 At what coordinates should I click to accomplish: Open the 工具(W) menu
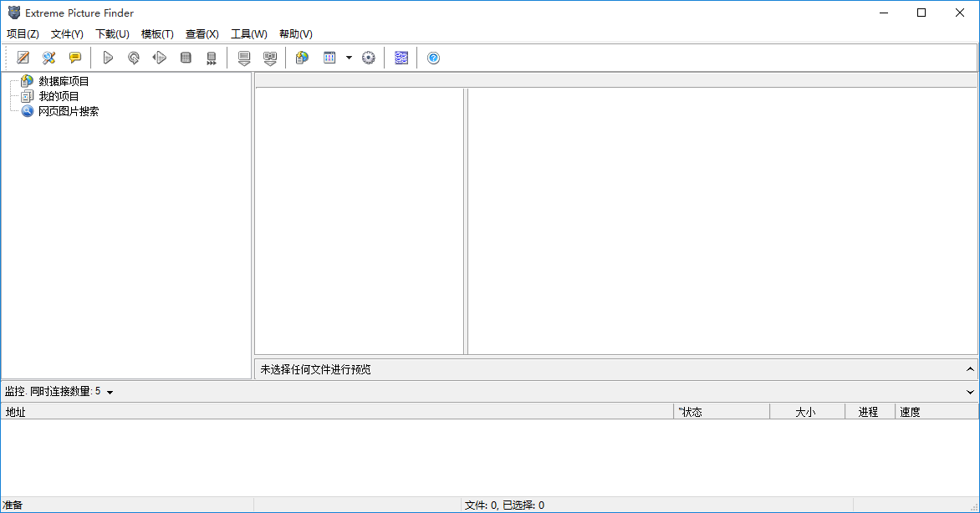[248, 33]
